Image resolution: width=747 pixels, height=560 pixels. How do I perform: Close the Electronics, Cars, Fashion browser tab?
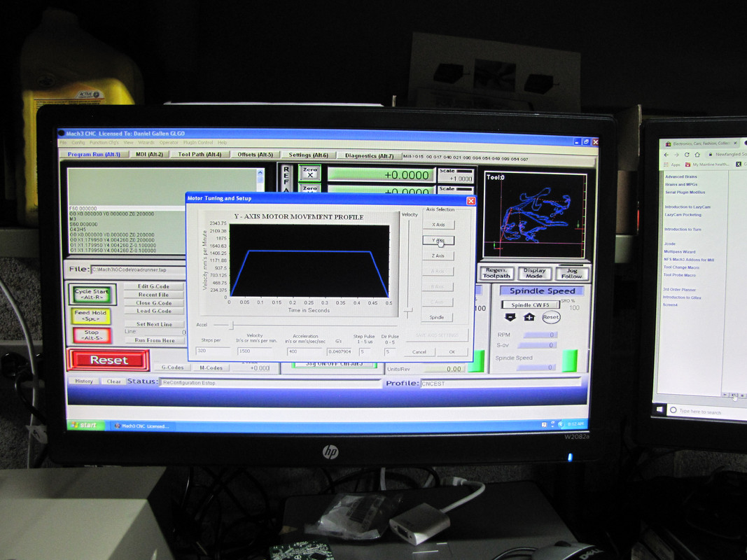pos(735,143)
